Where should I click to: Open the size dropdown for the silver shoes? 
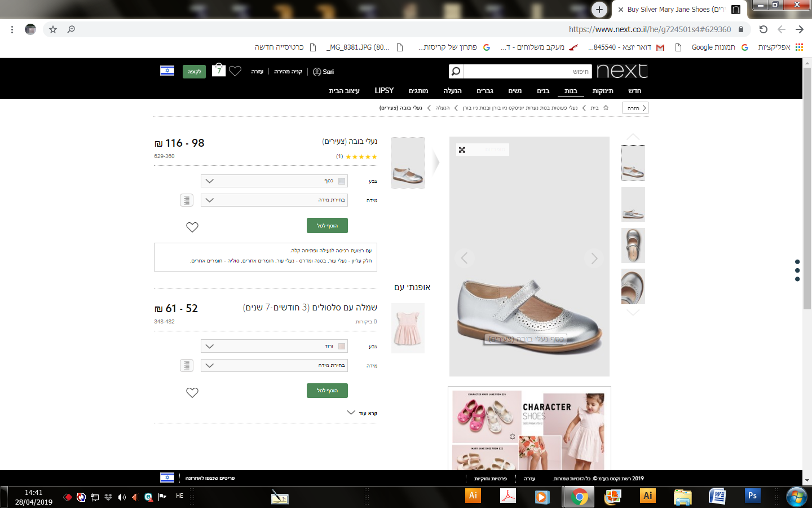(274, 200)
